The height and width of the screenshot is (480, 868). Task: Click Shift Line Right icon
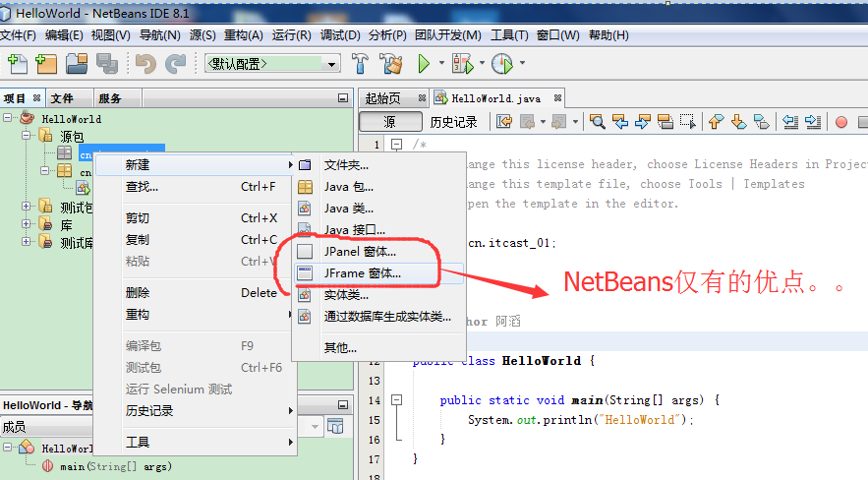(813, 122)
